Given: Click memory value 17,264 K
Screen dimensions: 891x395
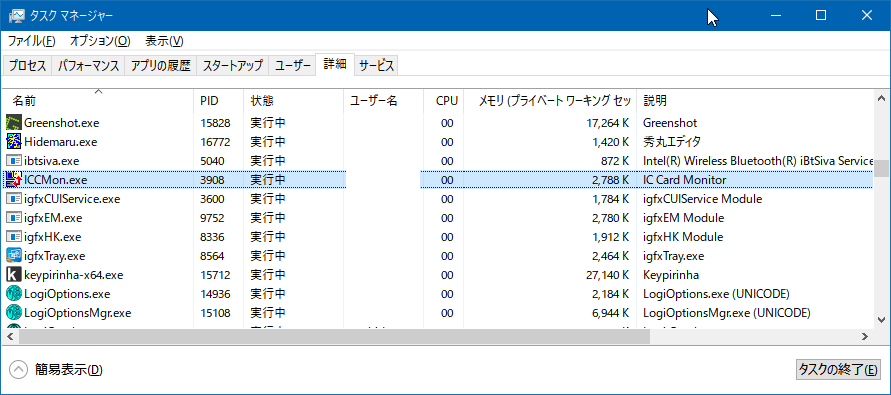Looking at the screenshot, I should coord(607,122).
